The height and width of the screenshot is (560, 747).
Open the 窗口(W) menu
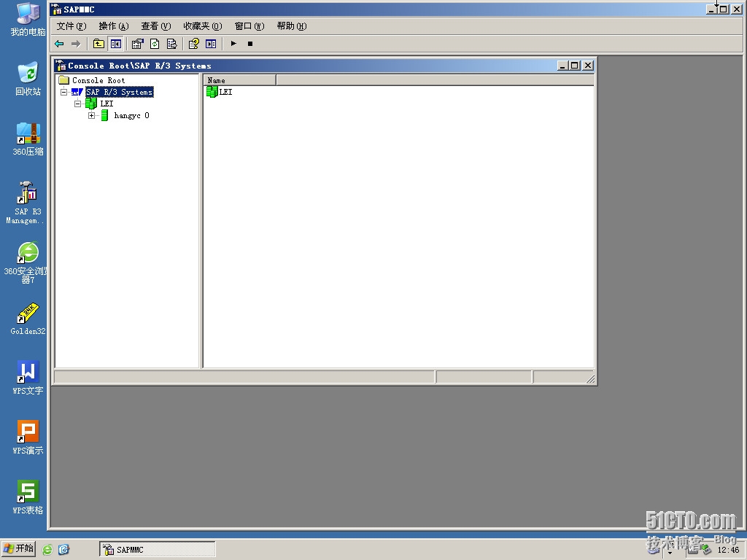(249, 26)
